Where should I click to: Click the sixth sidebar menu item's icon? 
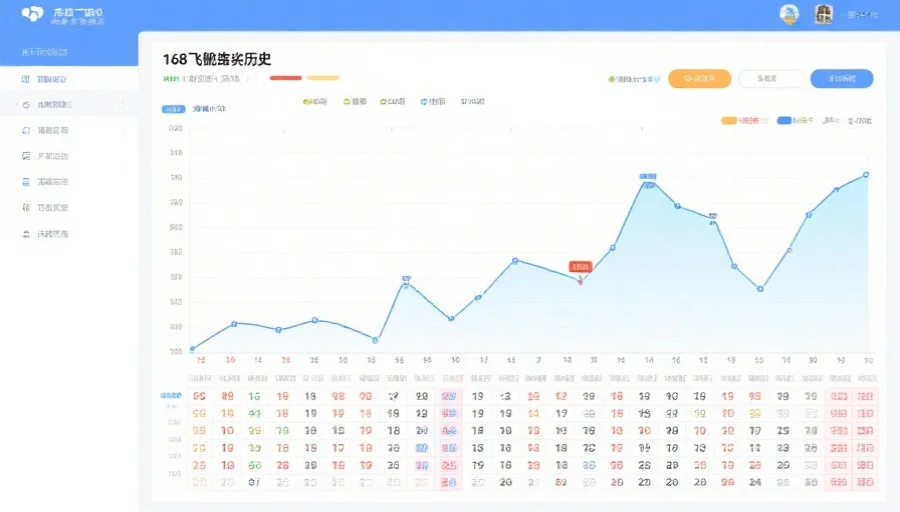26,208
